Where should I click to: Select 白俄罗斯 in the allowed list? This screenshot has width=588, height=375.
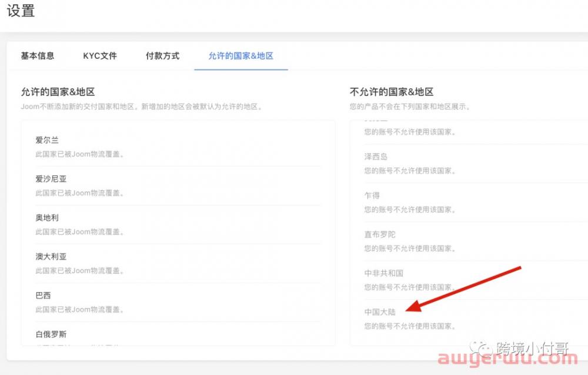click(x=51, y=334)
